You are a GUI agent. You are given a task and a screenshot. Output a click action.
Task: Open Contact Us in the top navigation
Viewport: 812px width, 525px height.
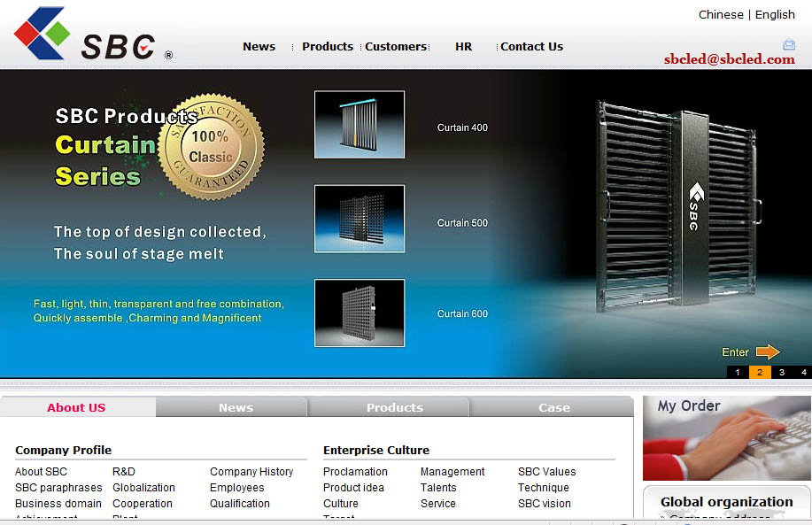531,47
